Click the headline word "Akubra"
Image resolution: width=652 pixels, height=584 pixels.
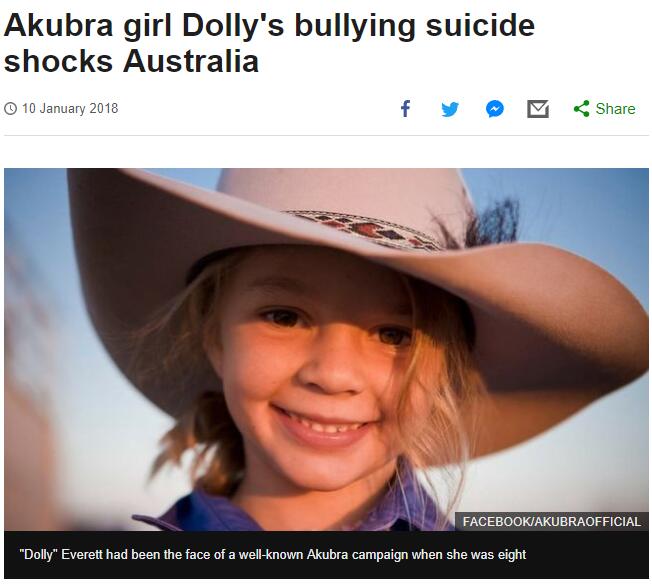(x=58, y=26)
